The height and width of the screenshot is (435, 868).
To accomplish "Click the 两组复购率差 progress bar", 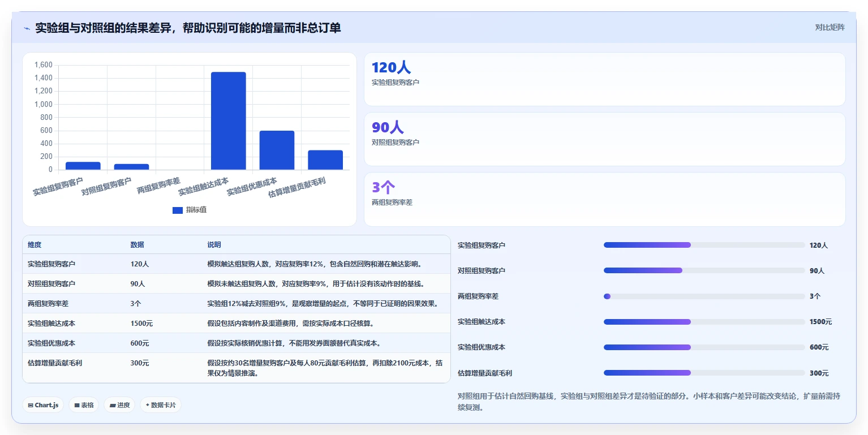I will (704, 296).
